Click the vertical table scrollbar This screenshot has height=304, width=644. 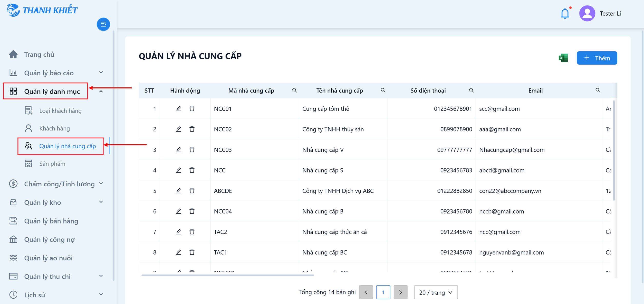614,150
